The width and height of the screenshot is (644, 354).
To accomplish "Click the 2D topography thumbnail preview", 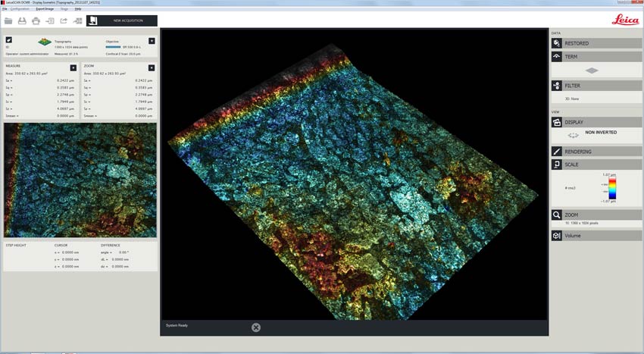I will [x=80, y=180].
